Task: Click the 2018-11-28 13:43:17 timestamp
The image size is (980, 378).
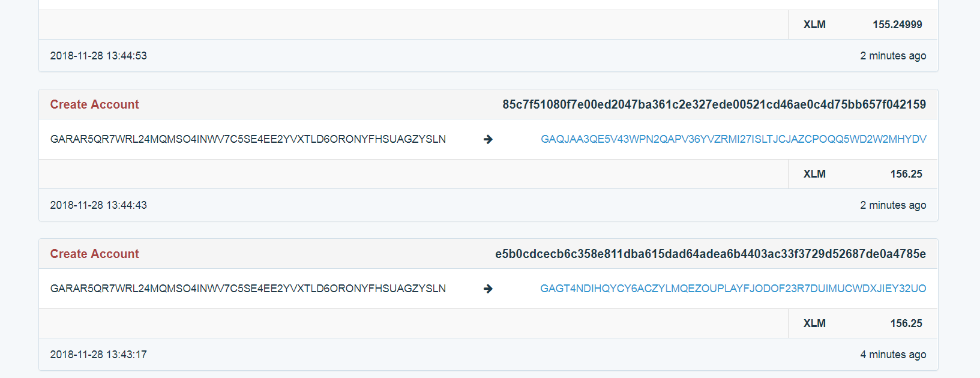Action: click(98, 355)
